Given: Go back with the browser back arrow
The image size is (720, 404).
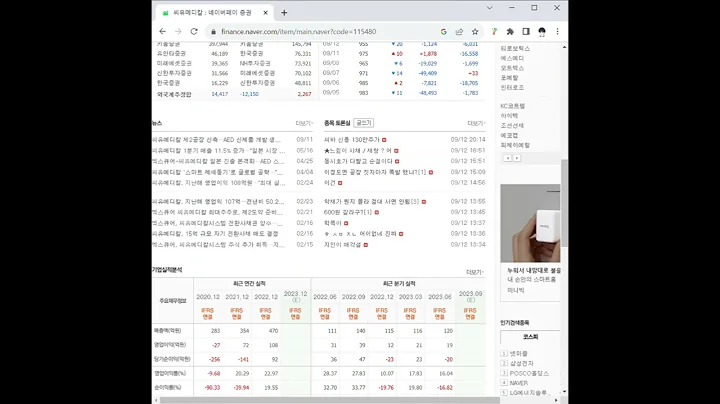Looking at the screenshot, I should (162, 32).
